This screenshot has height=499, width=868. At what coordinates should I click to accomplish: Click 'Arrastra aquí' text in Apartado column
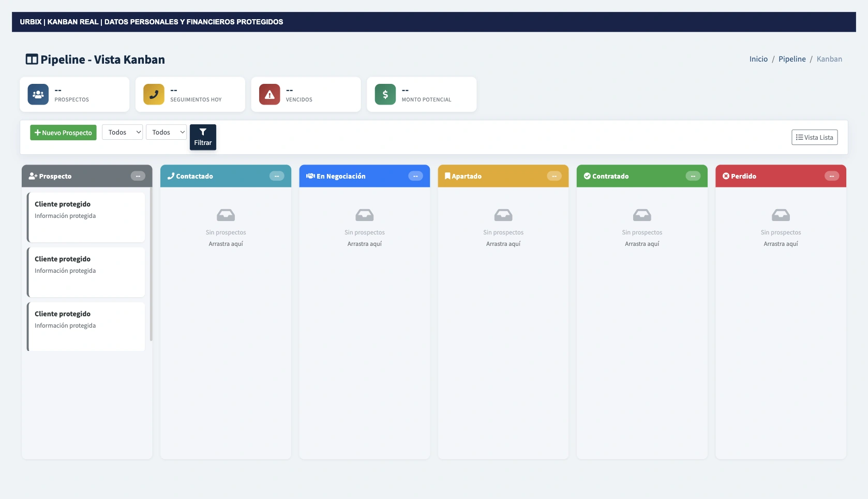point(503,244)
